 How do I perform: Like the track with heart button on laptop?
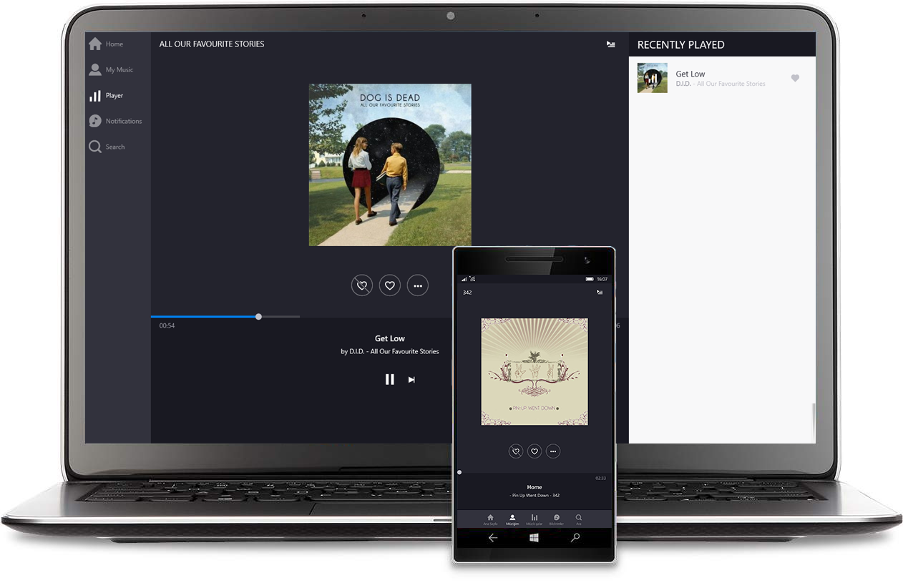(390, 285)
